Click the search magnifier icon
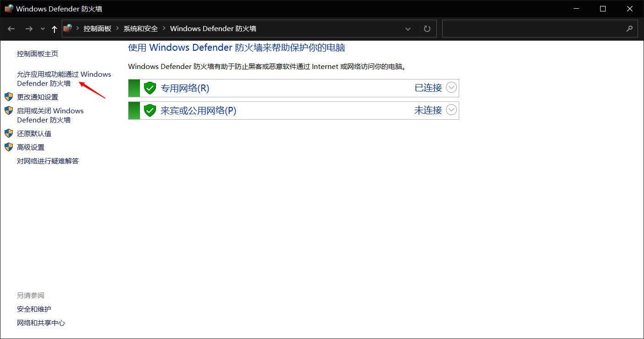Screen dimensions: 644x339 629,28
